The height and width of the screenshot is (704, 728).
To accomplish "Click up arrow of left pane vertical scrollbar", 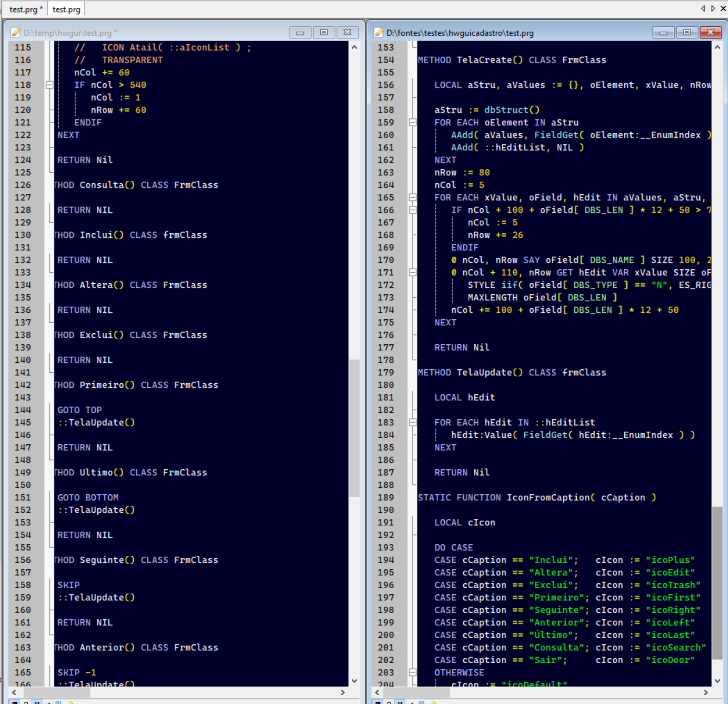I will click(354, 47).
